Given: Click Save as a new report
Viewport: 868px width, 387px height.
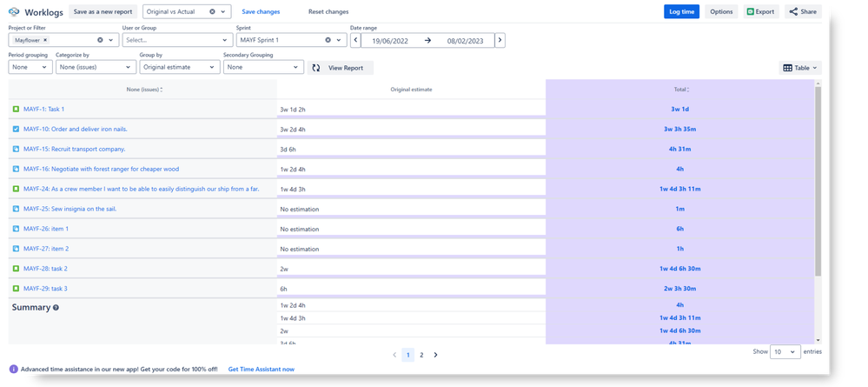Looking at the screenshot, I should tap(103, 11).
